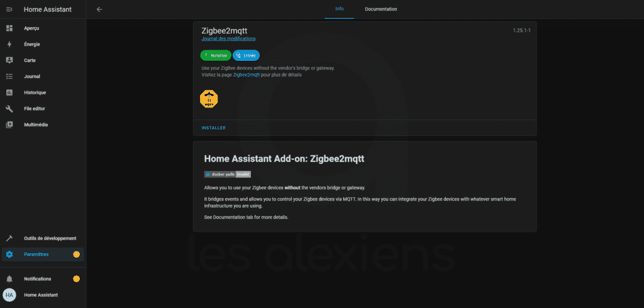Open the Notifications bell icon

click(9, 279)
